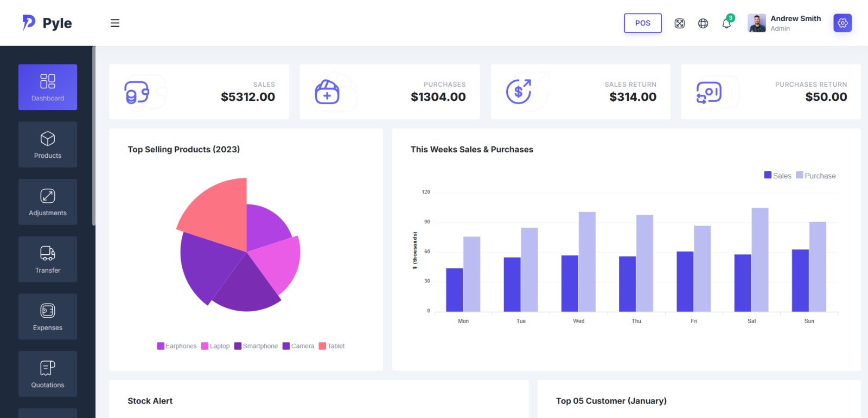The width and height of the screenshot is (868, 418).
Task: Hide Earphones in the pie chart legend
Action: (177, 346)
